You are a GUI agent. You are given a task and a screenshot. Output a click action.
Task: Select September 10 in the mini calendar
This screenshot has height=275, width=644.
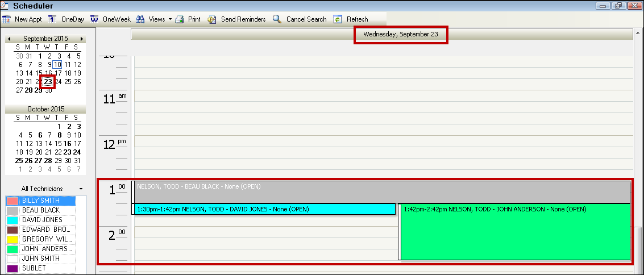57,65
